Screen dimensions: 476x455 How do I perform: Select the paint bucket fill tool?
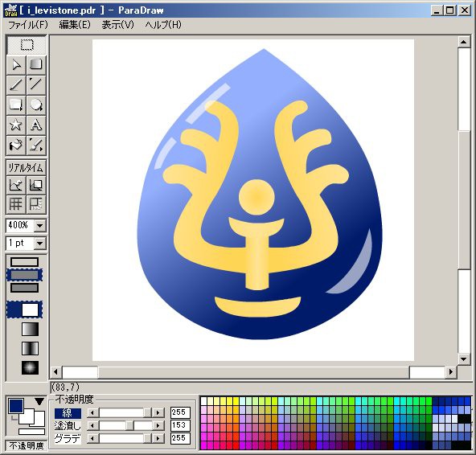click(16, 145)
